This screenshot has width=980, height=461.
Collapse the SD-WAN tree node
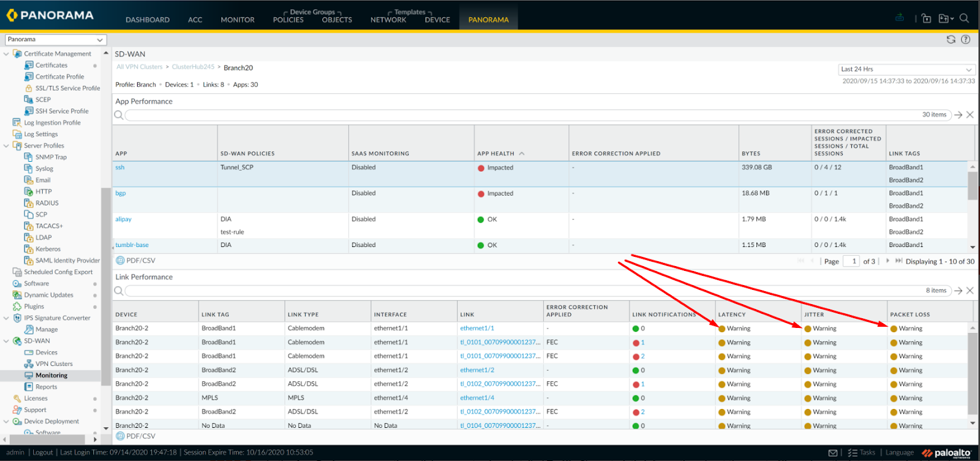[x=6, y=341]
